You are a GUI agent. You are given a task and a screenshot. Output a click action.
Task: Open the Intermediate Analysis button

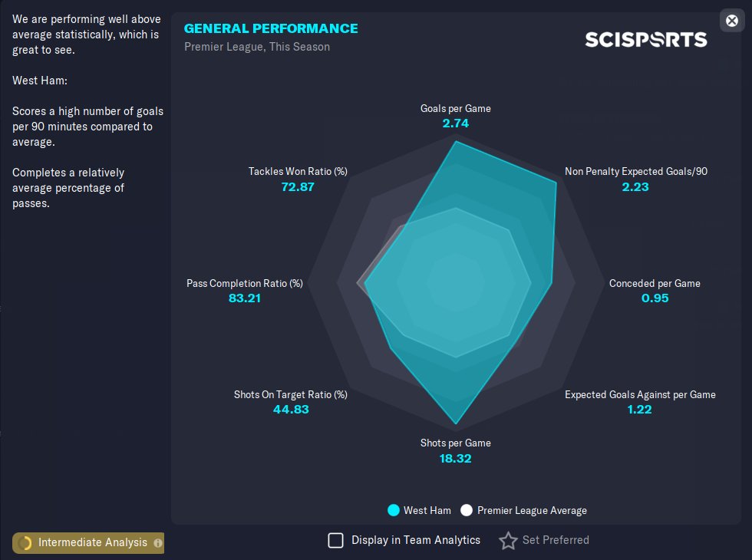click(x=92, y=543)
